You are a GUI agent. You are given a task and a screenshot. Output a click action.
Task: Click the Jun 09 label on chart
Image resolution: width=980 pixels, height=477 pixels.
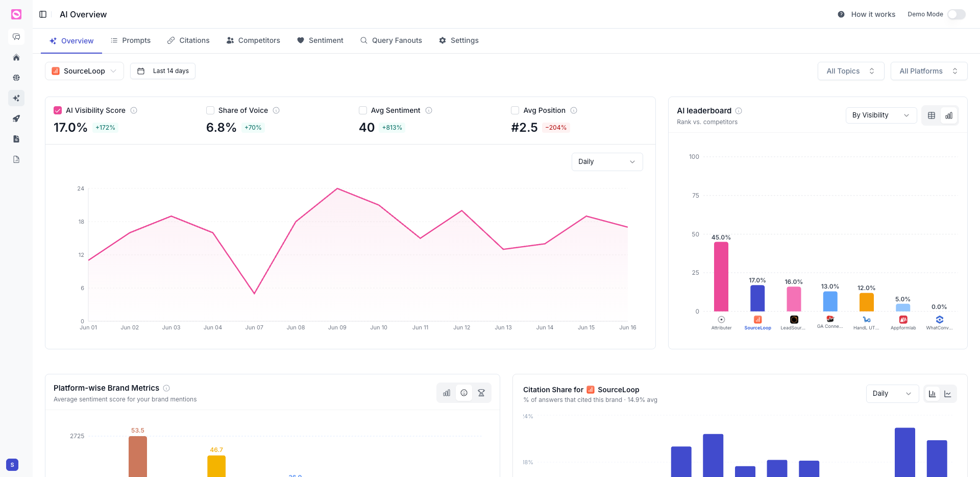click(x=337, y=327)
